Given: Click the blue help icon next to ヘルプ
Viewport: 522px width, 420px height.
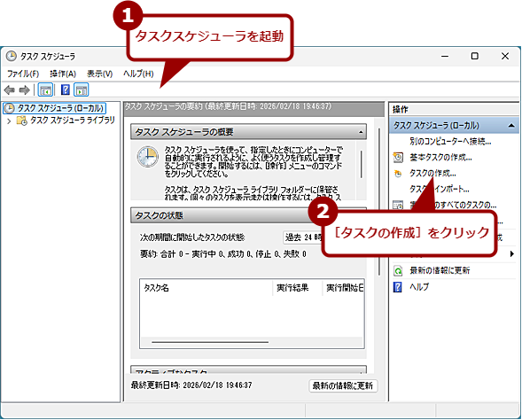Looking at the screenshot, I should [398, 287].
